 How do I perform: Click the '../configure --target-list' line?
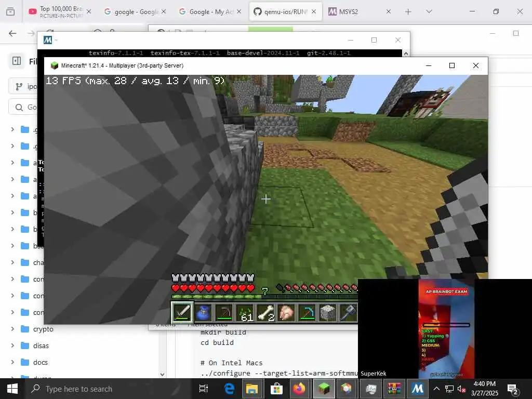point(279,373)
